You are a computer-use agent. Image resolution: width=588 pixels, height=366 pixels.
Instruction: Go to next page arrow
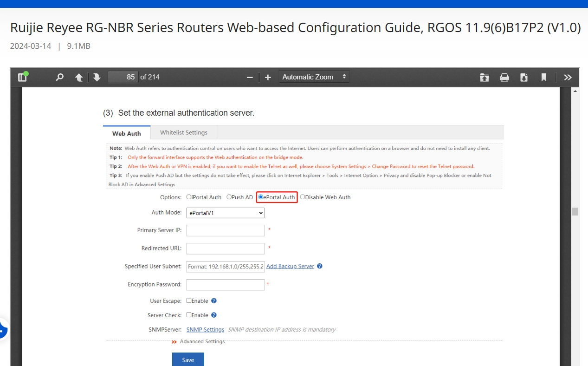coord(97,77)
